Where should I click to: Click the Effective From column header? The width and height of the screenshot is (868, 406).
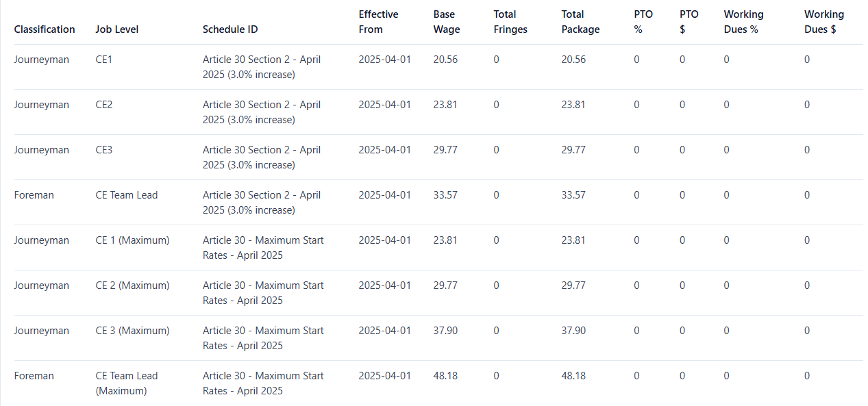[x=378, y=22]
